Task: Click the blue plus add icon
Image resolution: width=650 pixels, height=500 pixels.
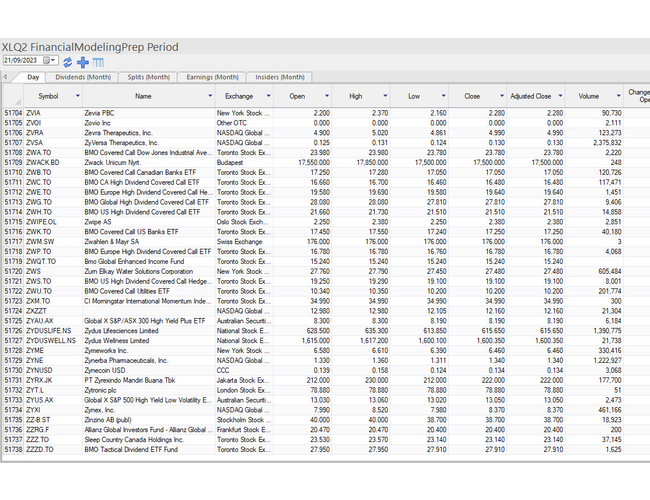Action: click(x=83, y=62)
